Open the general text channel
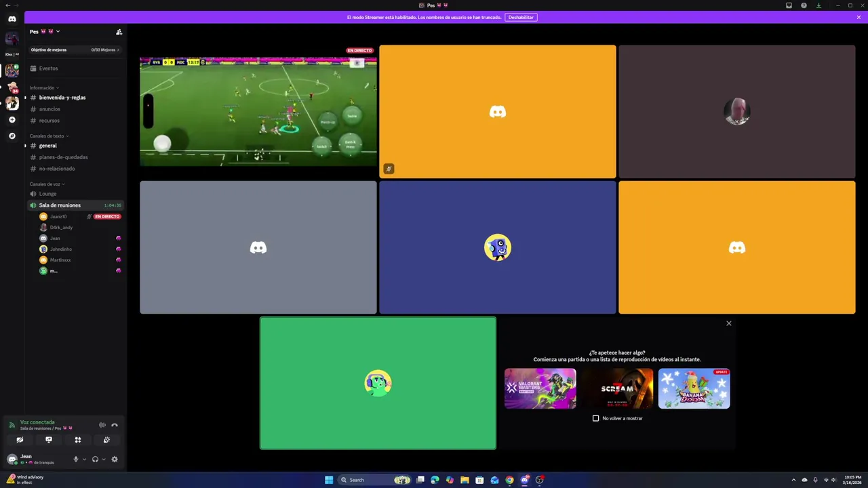Image resolution: width=868 pixels, height=488 pixels. point(75,146)
